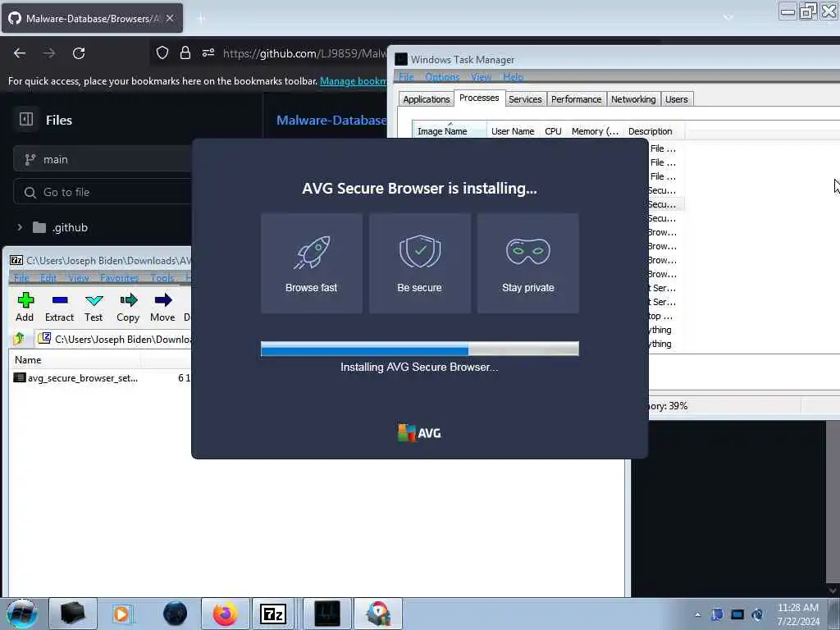Open a new tab in Firefox

[201, 19]
